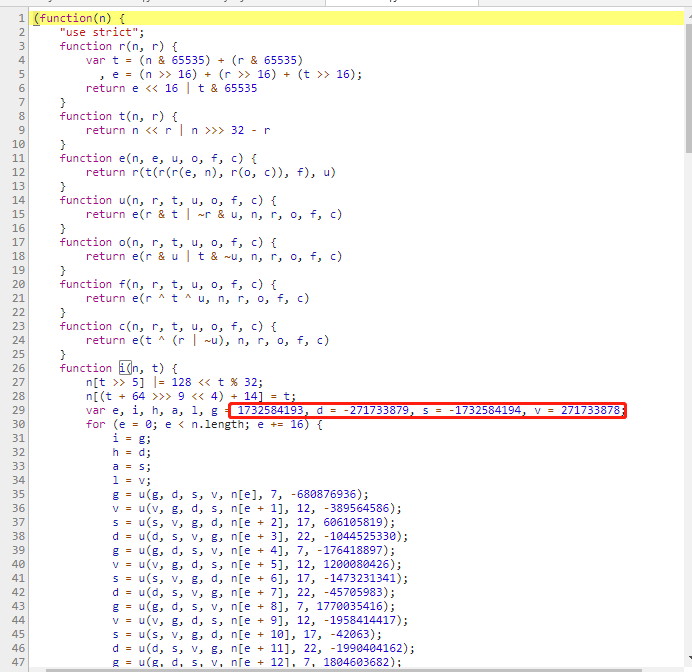Click "function o(n, r, t, u, o, f, c) {"
Image resolution: width=692 pixels, height=672 pixels.
[168, 242]
